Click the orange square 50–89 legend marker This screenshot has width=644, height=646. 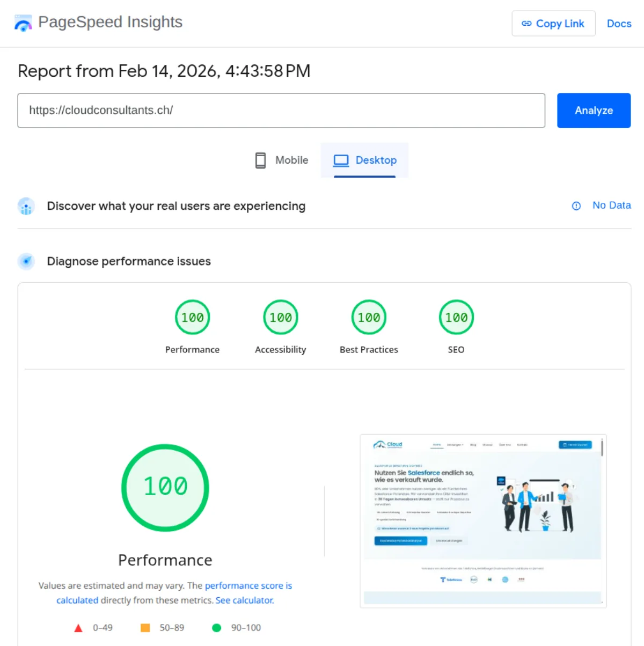click(x=145, y=627)
